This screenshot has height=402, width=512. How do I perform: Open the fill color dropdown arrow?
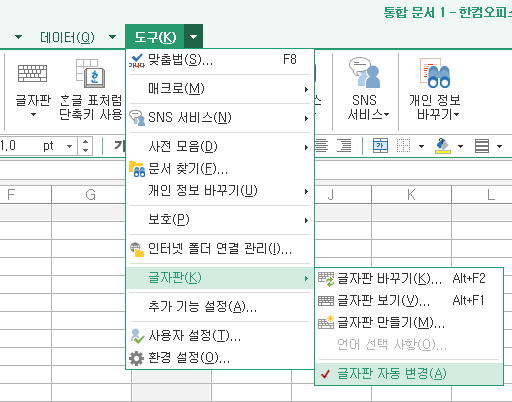tap(460, 146)
